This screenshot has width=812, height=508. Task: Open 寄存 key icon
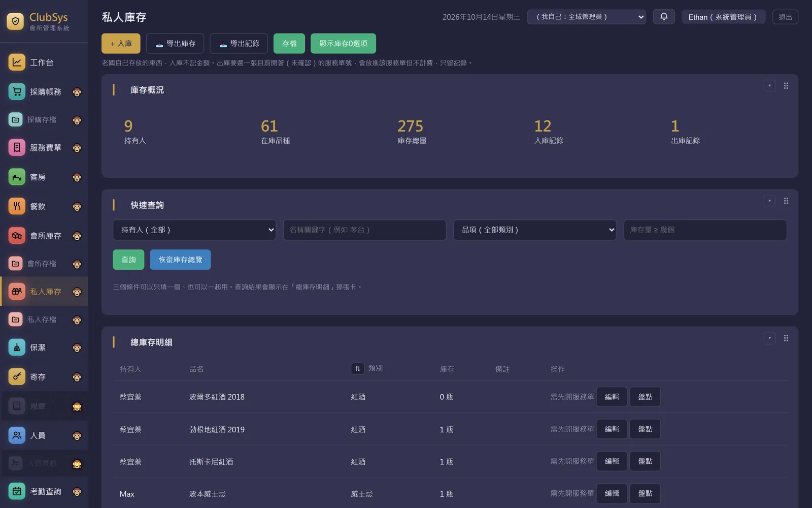click(x=17, y=377)
